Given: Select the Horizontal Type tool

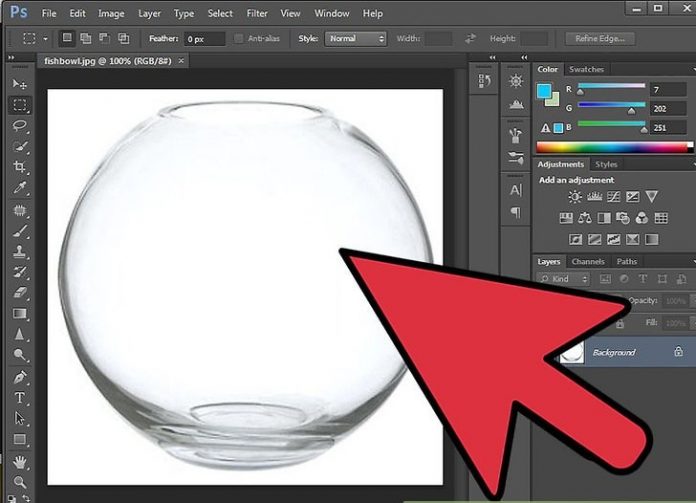Looking at the screenshot, I should (x=20, y=397).
